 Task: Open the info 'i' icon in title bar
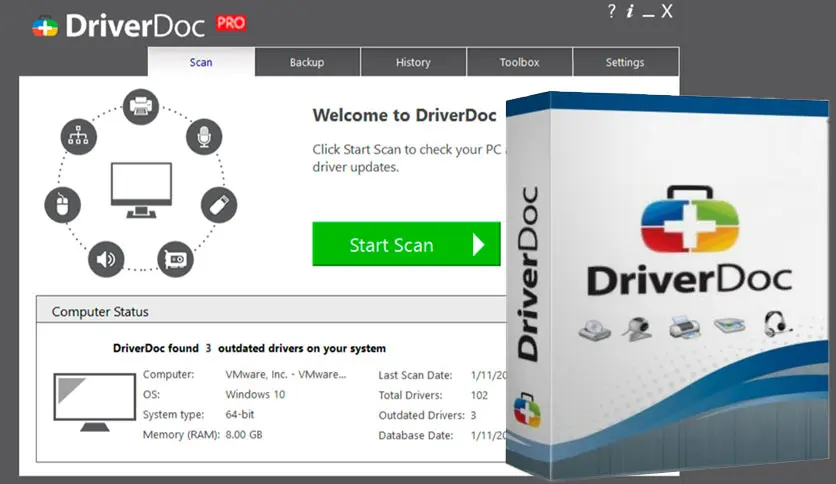click(x=630, y=12)
